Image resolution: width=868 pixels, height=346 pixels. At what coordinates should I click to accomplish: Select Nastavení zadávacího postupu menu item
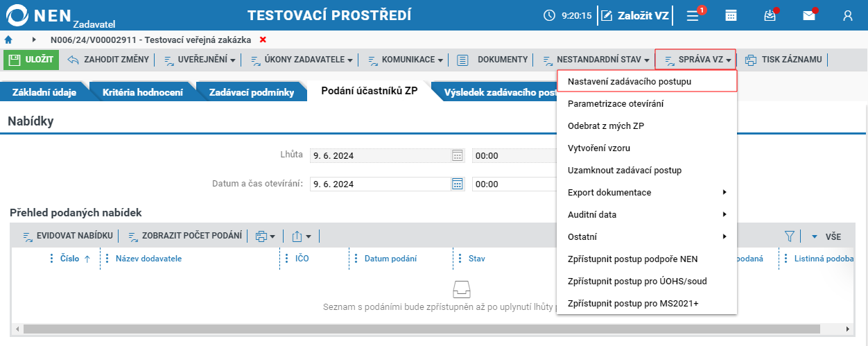point(647,81)
